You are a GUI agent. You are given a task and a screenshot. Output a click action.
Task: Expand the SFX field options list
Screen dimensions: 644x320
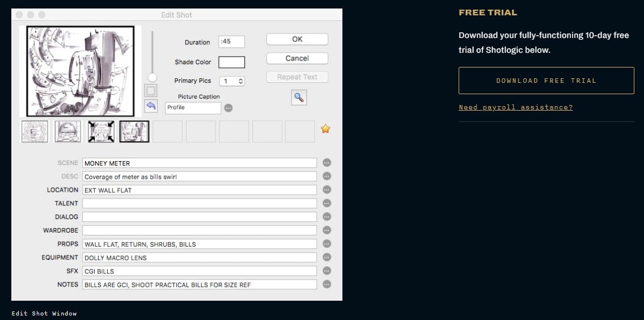[x=327, y=271]
